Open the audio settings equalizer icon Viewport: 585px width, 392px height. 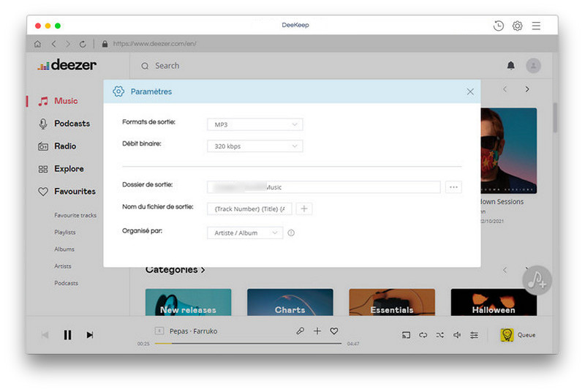(474, 335)
